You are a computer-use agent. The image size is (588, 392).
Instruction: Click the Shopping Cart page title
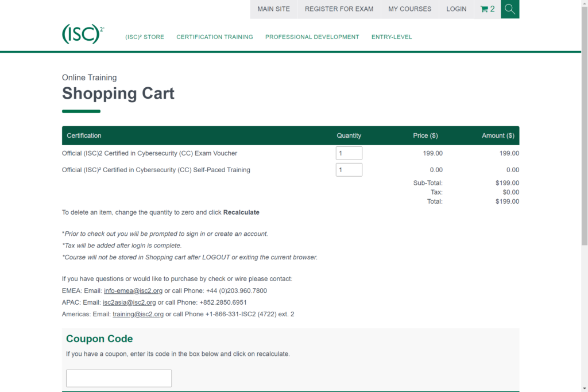tap(118, 94)
